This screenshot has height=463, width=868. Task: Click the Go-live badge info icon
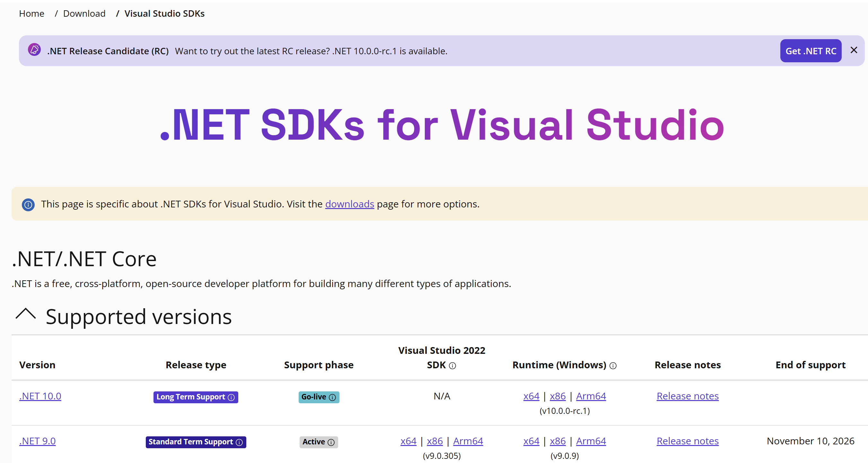click(x=332, y=397)
